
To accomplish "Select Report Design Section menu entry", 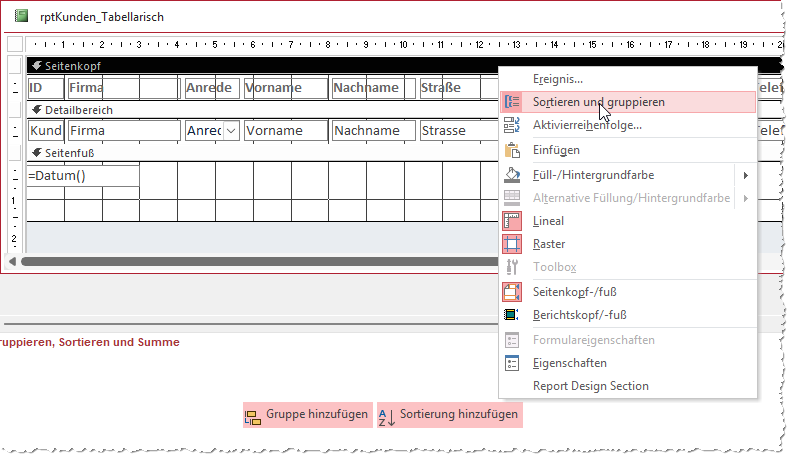I will 590,386.
